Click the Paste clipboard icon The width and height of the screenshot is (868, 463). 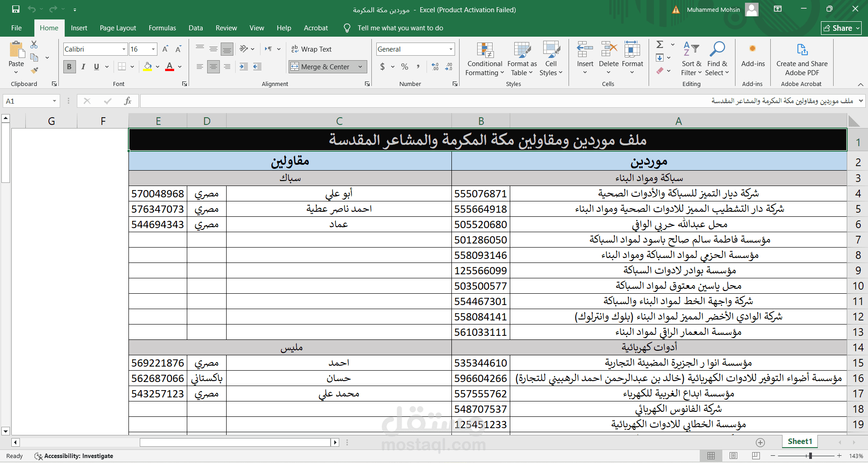(16, 49)
